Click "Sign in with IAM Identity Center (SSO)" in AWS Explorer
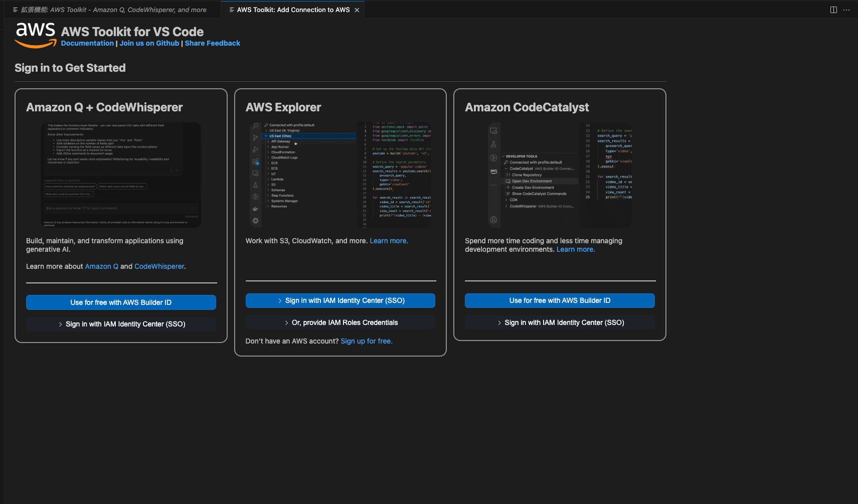This screenshot has height=504, width=858. point(340,300)
